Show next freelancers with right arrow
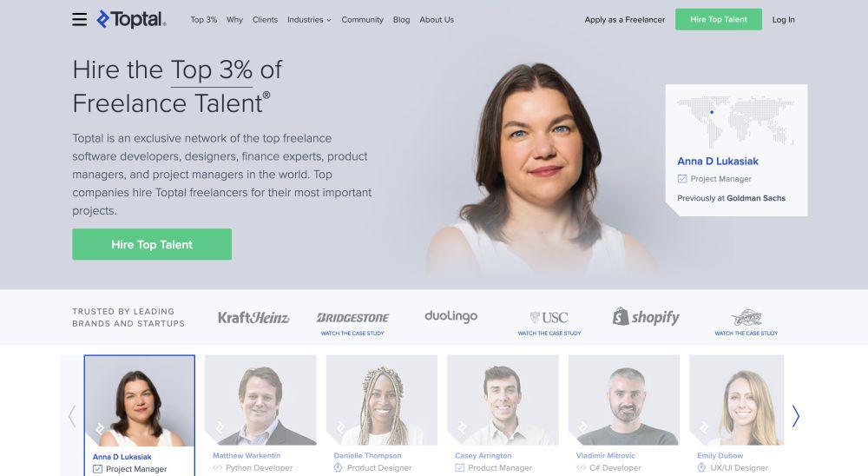The height and width of the screenshot is (476, 868). tap(795, 416)
